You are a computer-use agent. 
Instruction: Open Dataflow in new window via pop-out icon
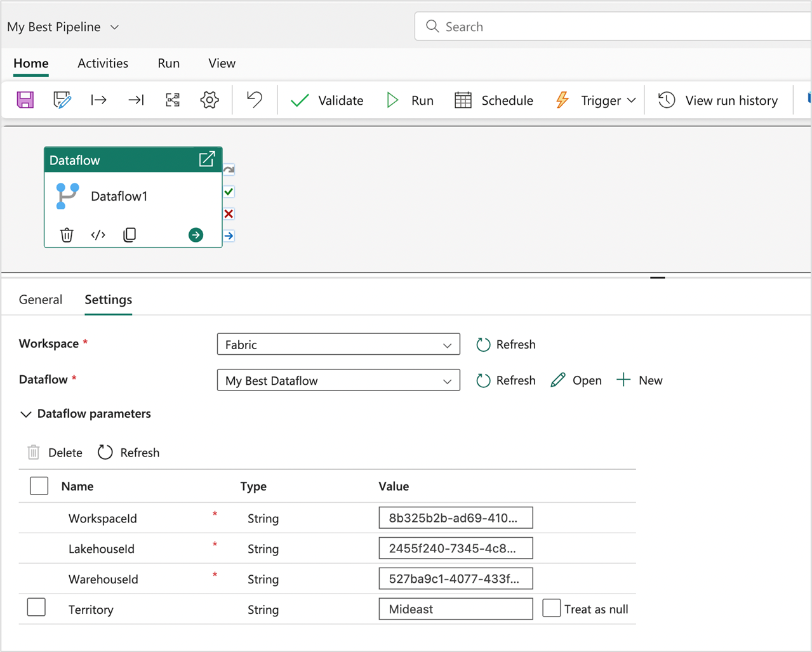[x=207, y=159]
